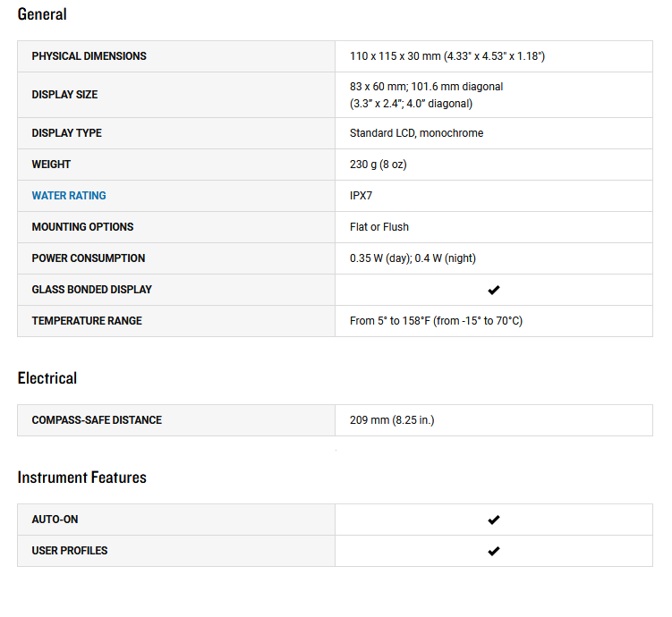Open the Water Rating link
The height and width of the screenshot is (617, 672).
(x=69, y=196)
